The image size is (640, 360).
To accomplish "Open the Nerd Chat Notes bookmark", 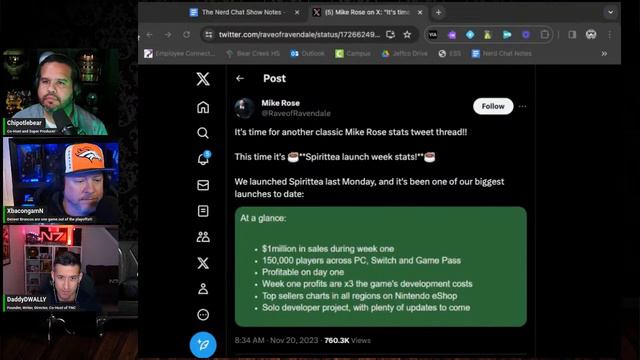I will [502, 53].
